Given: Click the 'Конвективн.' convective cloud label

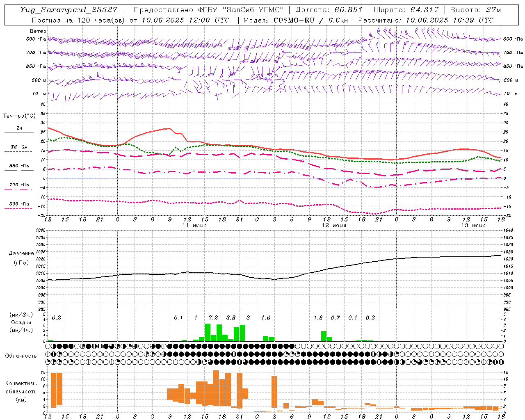Looking at the screenshot, I should [21, 383].
